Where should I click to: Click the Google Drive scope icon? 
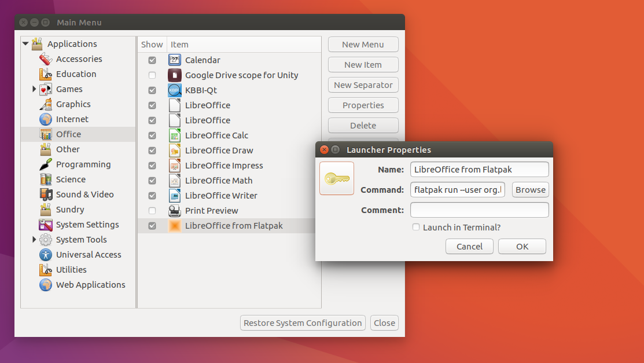click(175, 75)
